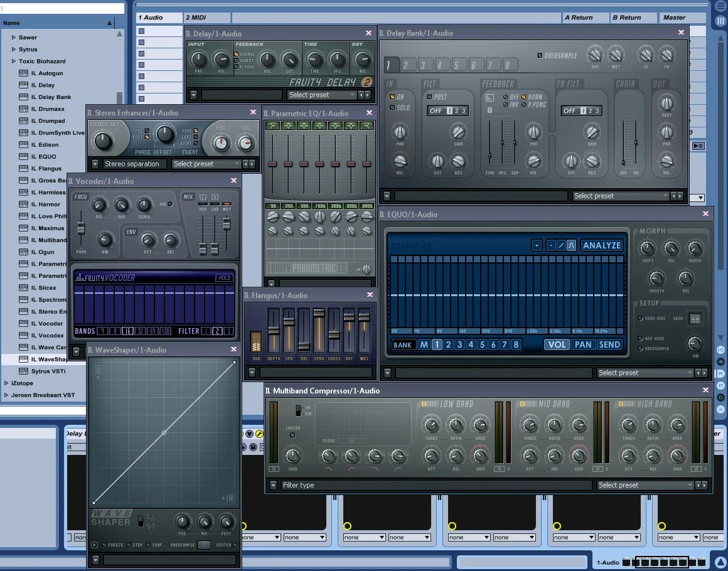Select INV feedback mode in Delay Bank
The height and width of the screenshot is (571, 728).
click(x=505, y=104)
